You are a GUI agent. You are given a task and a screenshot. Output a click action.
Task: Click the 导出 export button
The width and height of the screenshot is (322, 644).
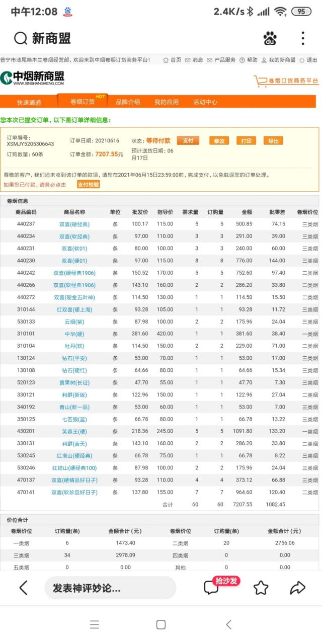(x=273, y=141)
